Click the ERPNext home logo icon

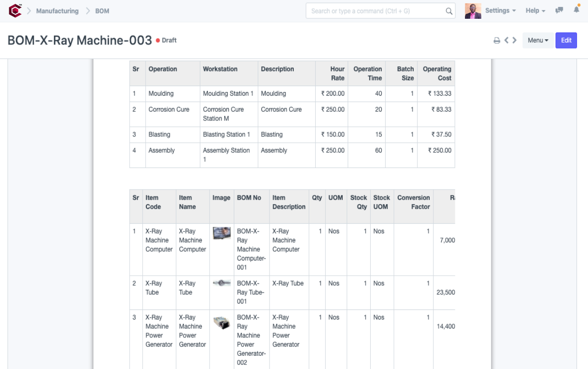click(x=15, y=11)
